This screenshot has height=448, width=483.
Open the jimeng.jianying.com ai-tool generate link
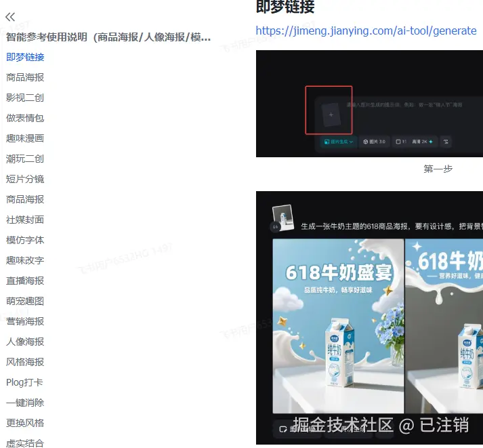pyautogui.click(x=366, y=30)
